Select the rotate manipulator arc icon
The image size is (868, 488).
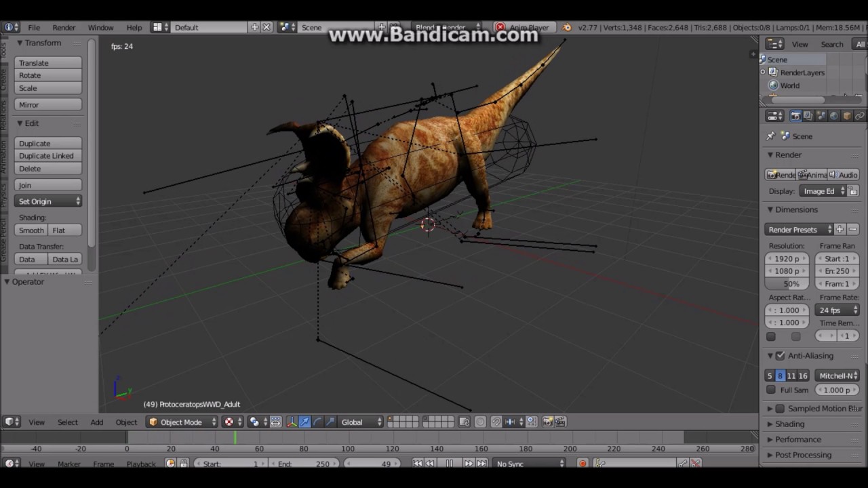tap(317, 422)
